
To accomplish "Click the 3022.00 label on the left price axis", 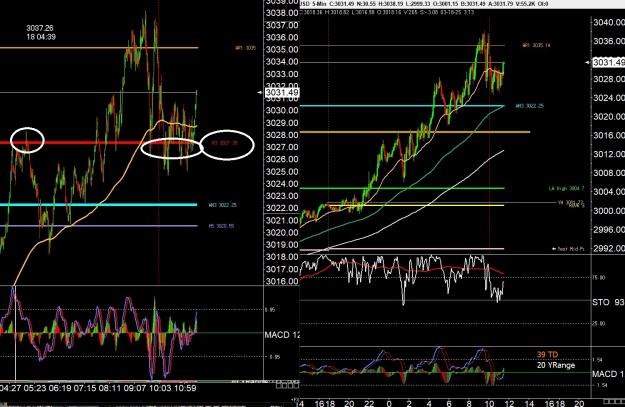I will click(x=282, y=208).
